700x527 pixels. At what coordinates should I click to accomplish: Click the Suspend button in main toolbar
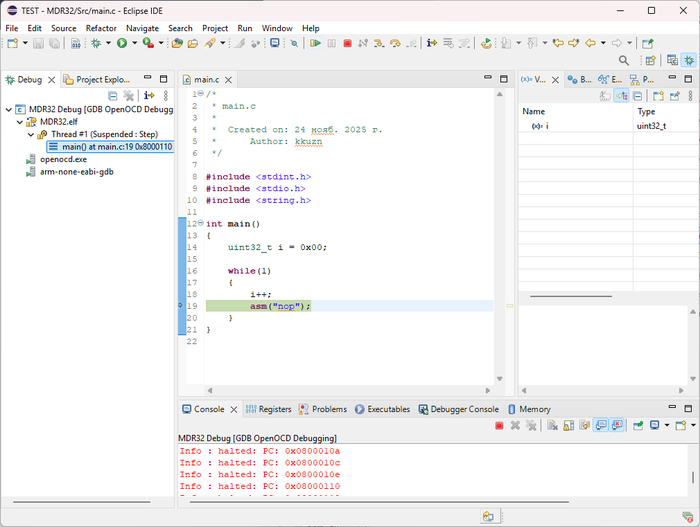coord(331,43)
